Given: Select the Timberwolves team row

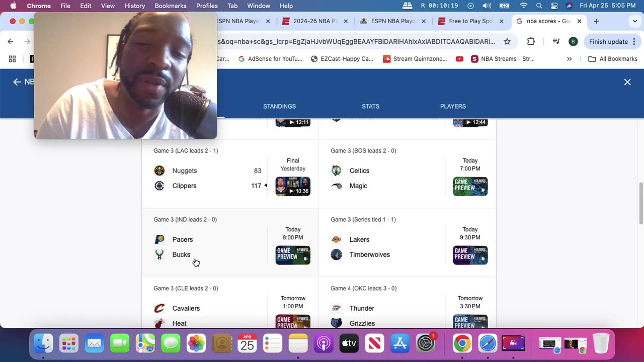Looking at the screenshot, I should [x=385, y=254].
